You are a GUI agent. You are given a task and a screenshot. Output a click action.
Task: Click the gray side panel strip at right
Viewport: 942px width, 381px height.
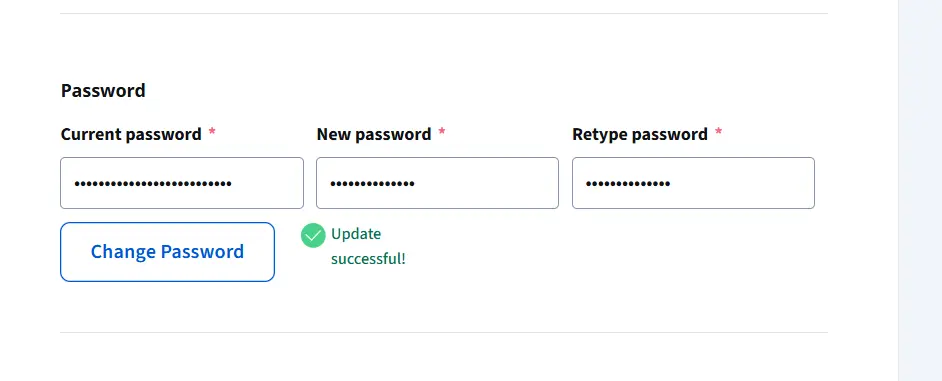click(x=920, y=190)
